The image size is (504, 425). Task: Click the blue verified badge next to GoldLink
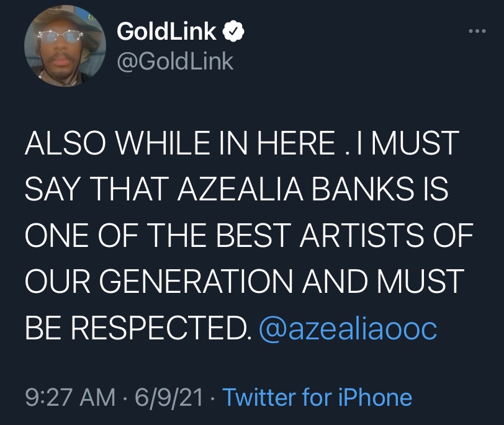233,31
